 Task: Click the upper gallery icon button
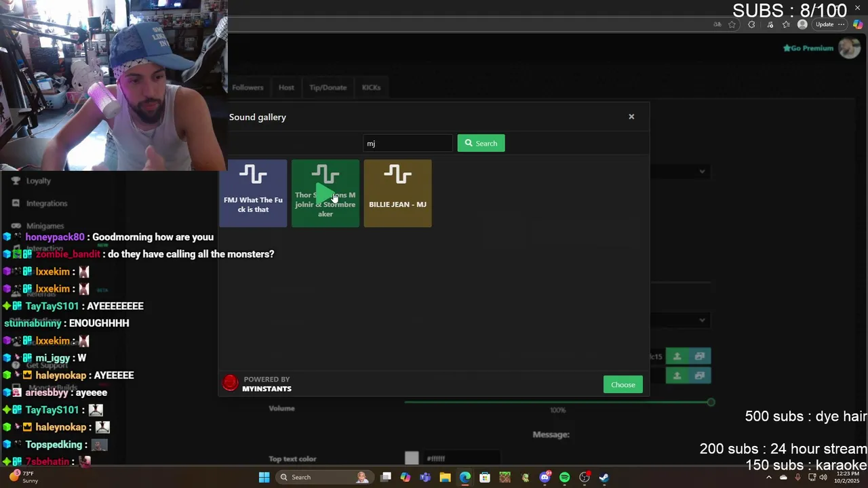(700, 356)
